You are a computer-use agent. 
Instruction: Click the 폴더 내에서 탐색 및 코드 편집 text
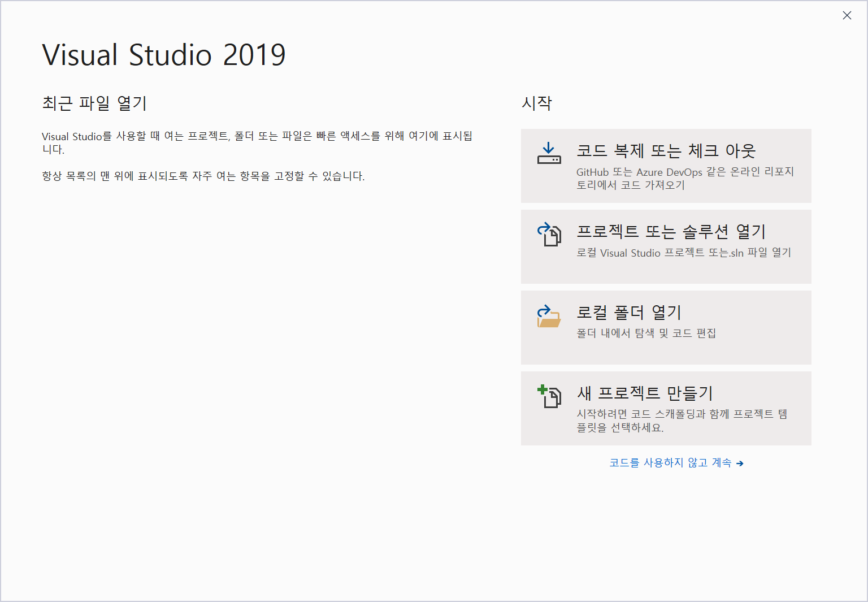(x=646, y=334)
